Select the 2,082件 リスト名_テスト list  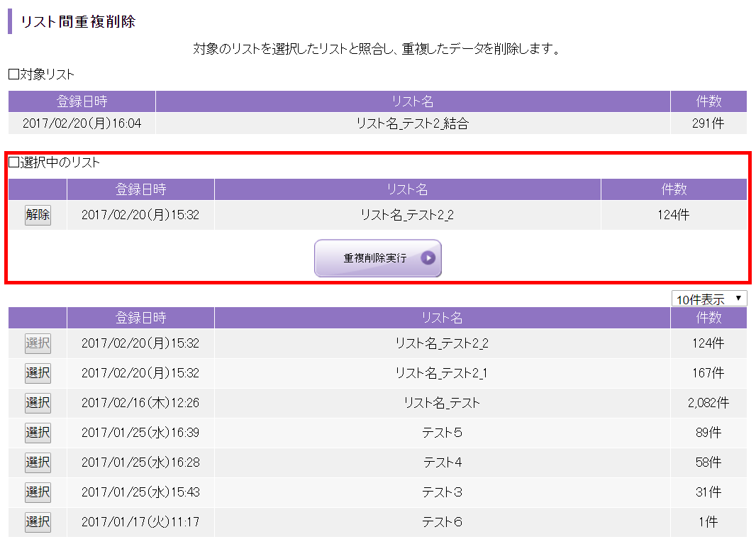[38, 403]
